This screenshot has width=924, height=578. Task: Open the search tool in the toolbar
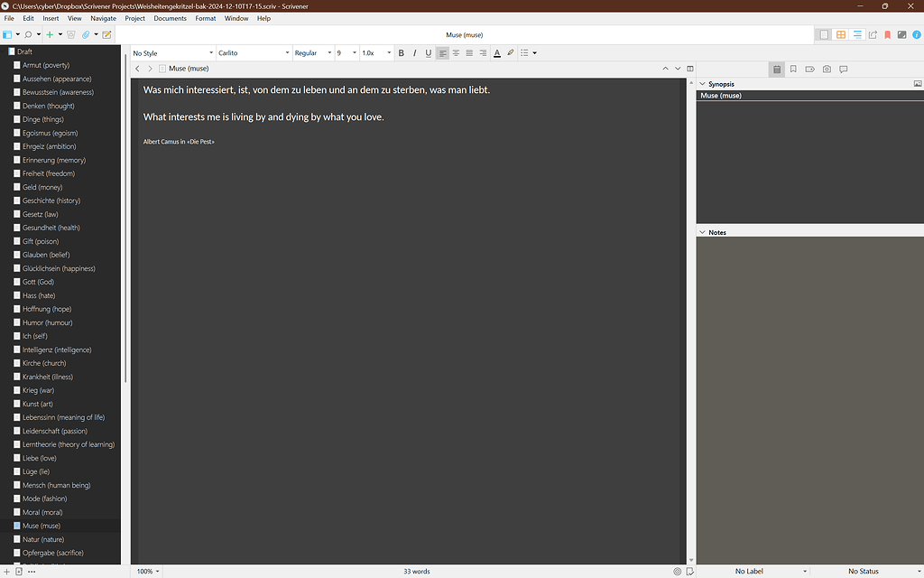(x=28, y=34)
